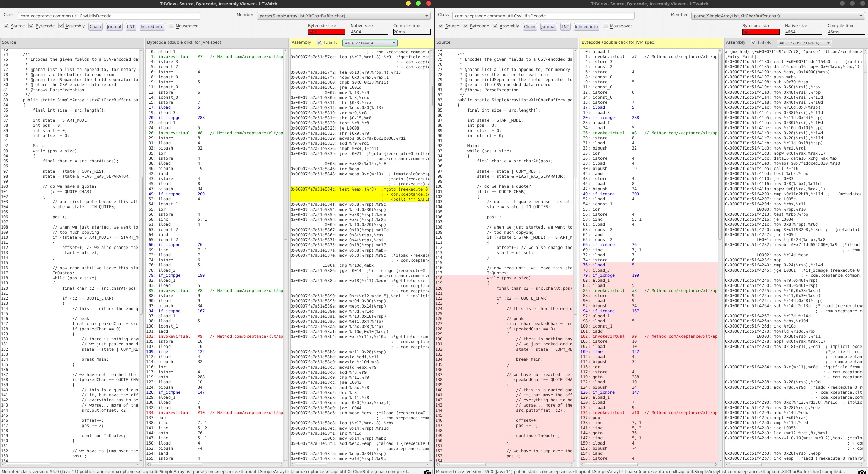Click Native size field showing 4664
Image resolution: width=868 pixels, height=474 pixels.
[x=804, y=32]
